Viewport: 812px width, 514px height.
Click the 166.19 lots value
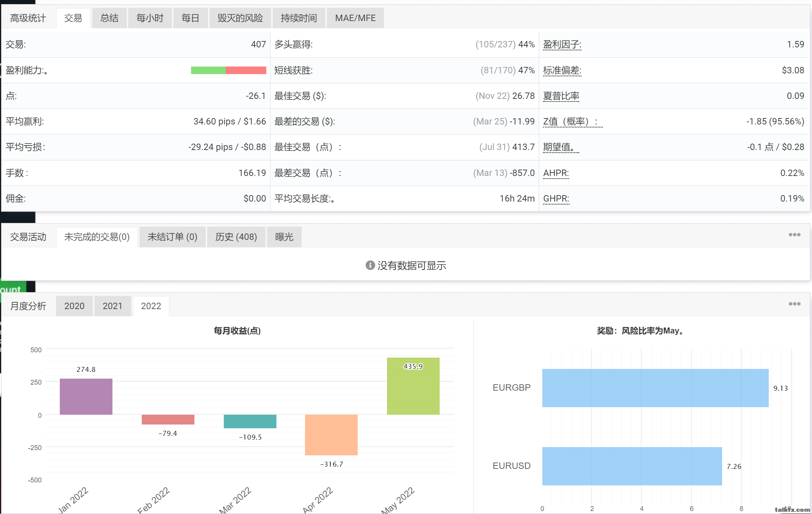pos(252,173)
